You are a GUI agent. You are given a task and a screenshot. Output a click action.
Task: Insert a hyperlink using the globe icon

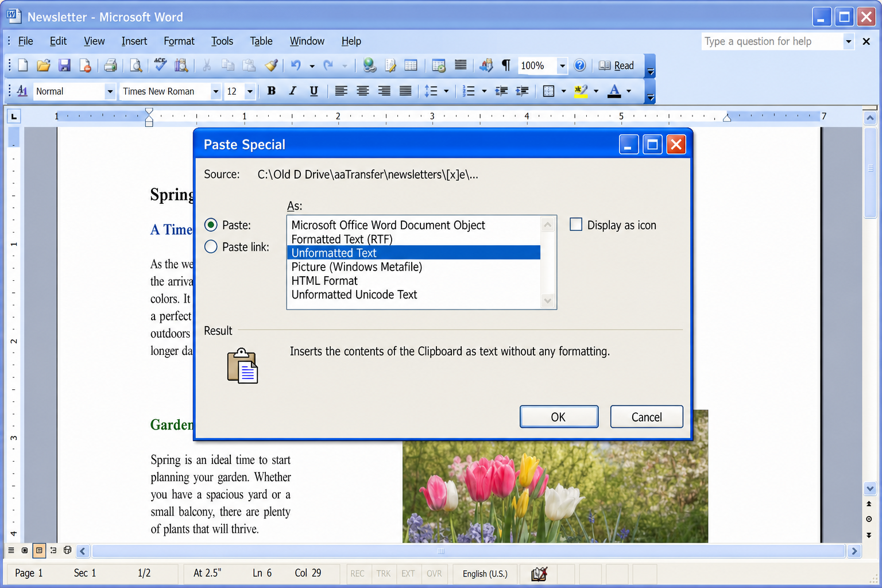pos(369,65)
